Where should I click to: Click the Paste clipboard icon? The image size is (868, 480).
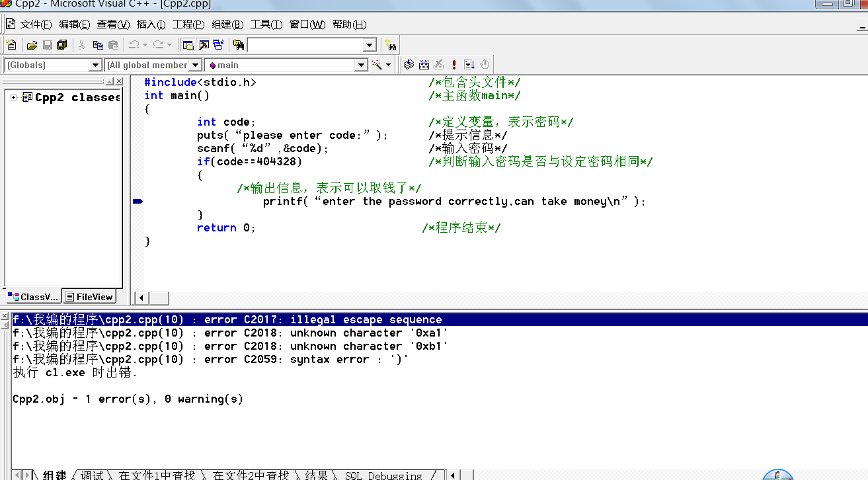[x=114, y=45]
